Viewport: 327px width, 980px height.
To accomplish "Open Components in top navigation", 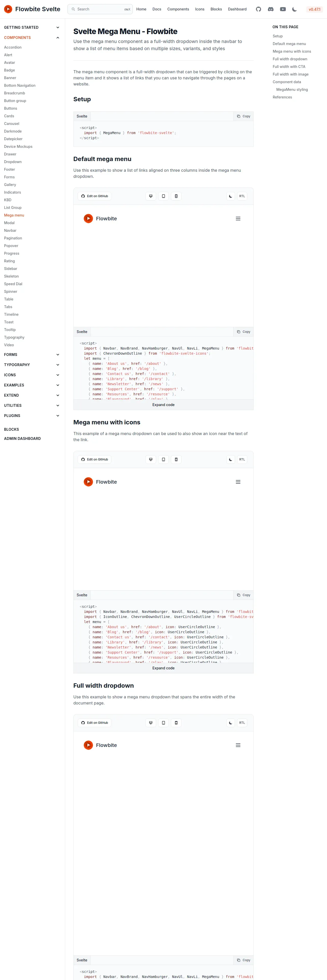I will 178,9.
